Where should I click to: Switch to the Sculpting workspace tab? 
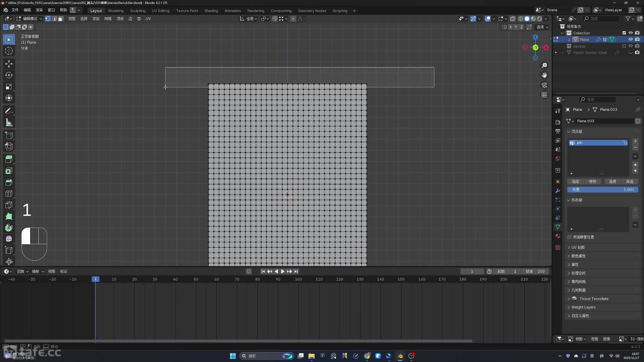pyautogui.click(x=138, y=11)
